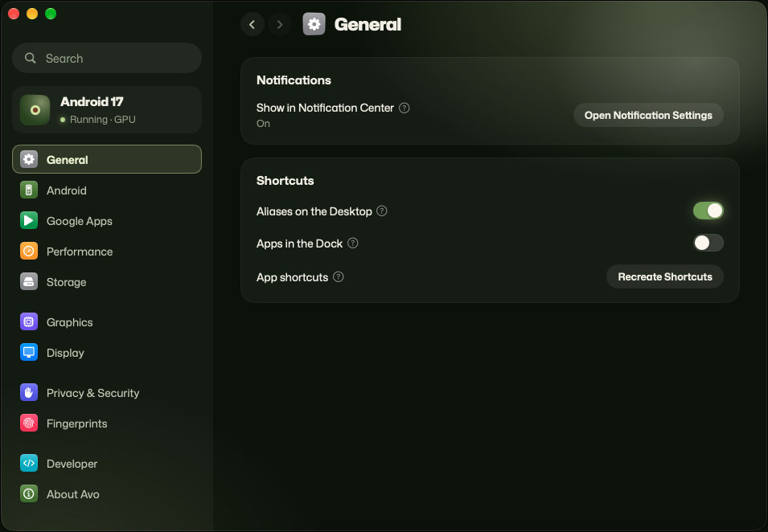Open help for App shortcuts
The height and width of the screenshot is (532, 768).
pos(338,277)
